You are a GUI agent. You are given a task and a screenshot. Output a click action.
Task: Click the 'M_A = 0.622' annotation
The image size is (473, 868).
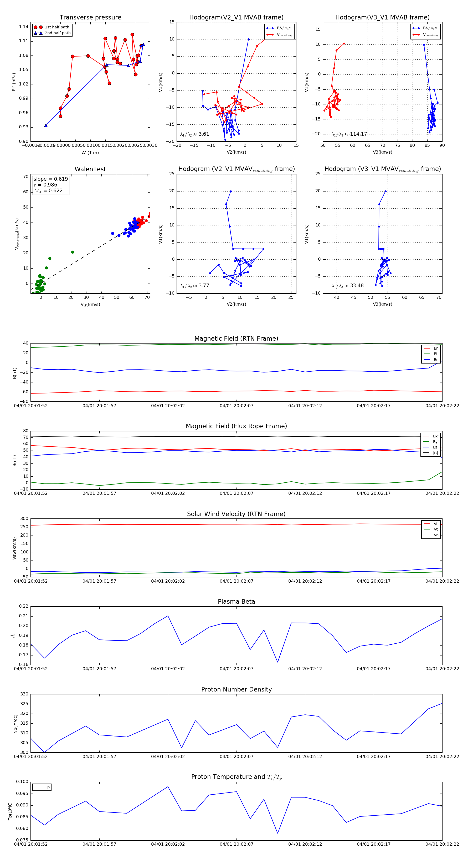48,191
